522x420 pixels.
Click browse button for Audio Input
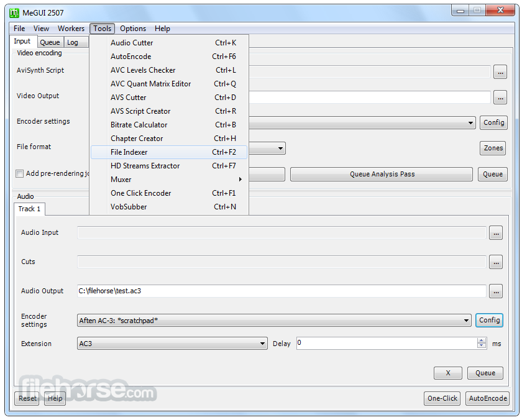click(x=495, y=233)
